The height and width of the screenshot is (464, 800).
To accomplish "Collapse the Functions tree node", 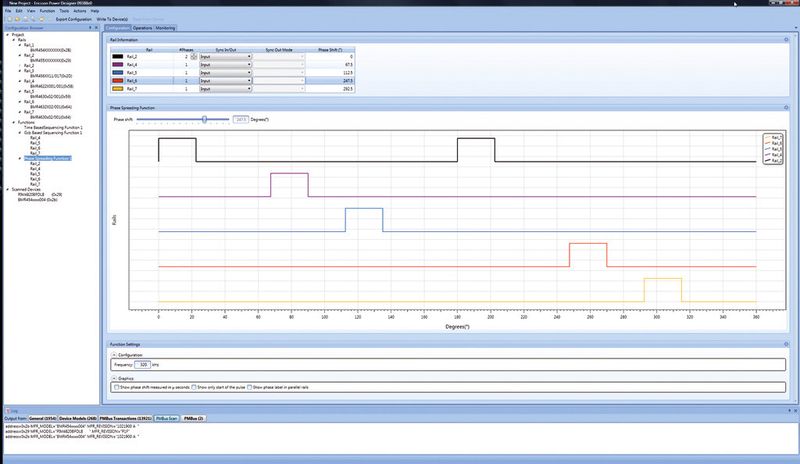I will coord(14,123).
